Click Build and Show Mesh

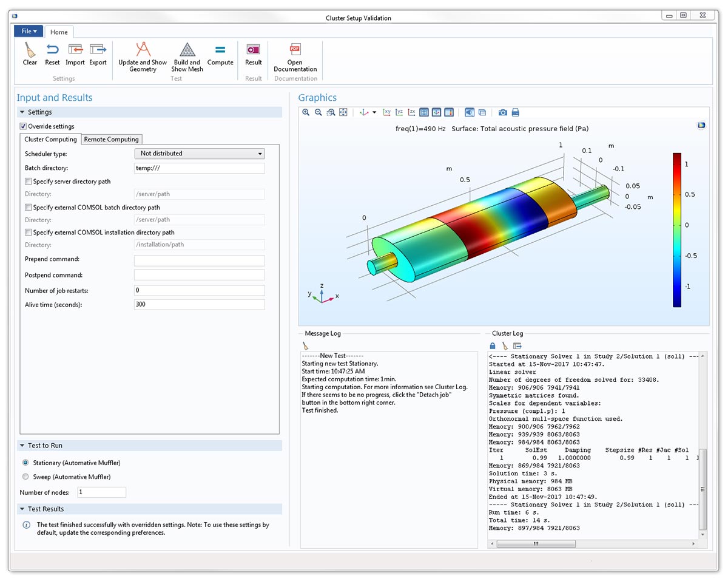(187, 57)
